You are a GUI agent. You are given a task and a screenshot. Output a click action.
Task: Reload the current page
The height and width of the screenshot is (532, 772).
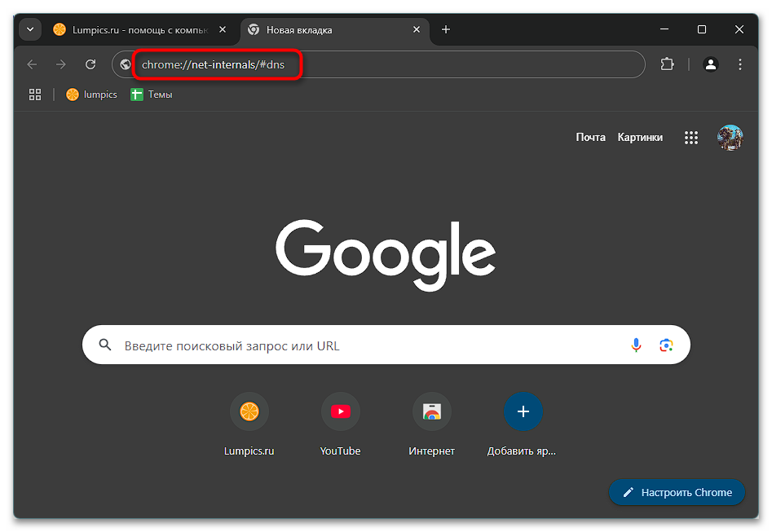[90, 64]
